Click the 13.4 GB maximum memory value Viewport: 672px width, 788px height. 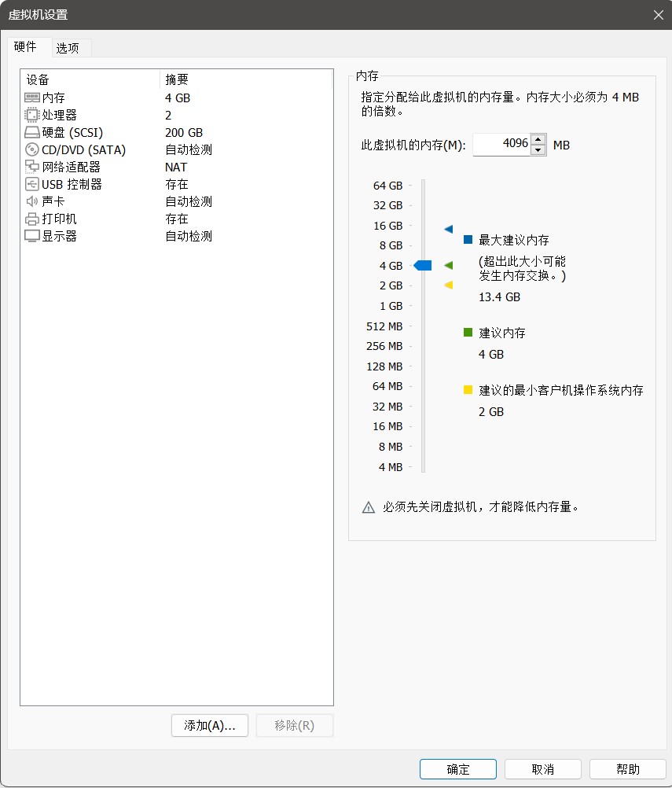coord(499,297)
